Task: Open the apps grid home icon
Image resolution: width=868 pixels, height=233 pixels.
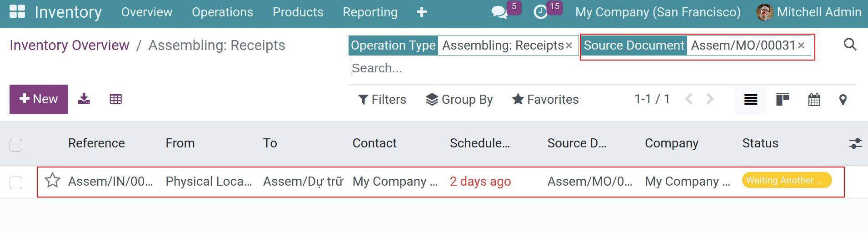Action: 17,12
